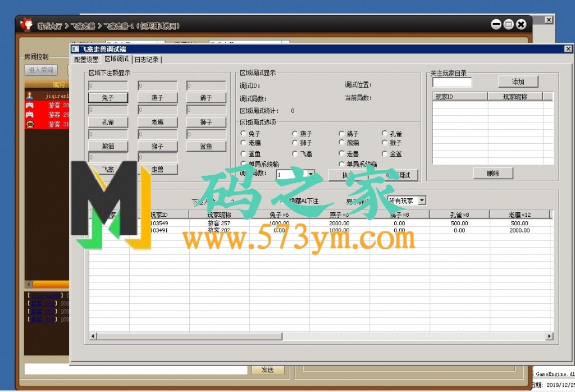Select the 狮子 radio option in 区域调试选项

(x=295, y=142)
